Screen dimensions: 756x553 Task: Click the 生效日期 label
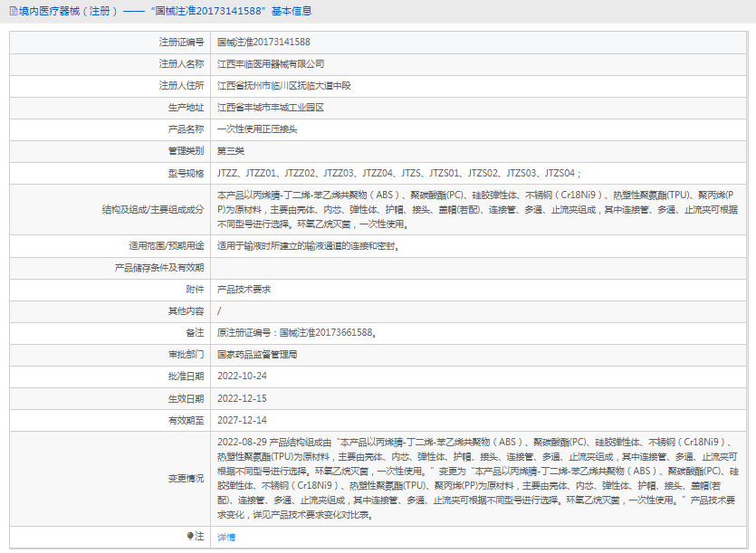[186, 399]
